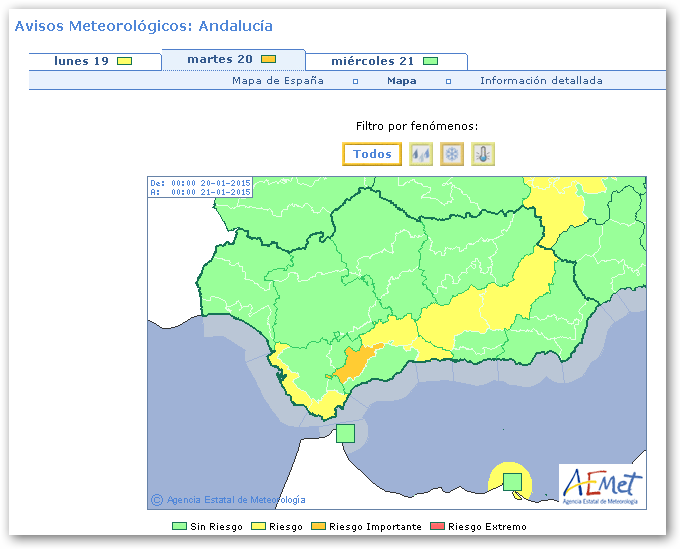The width and height of the screenshot is (680, 549).
Task: Select the orange important-risk zone on map
Action: (354, 363)
